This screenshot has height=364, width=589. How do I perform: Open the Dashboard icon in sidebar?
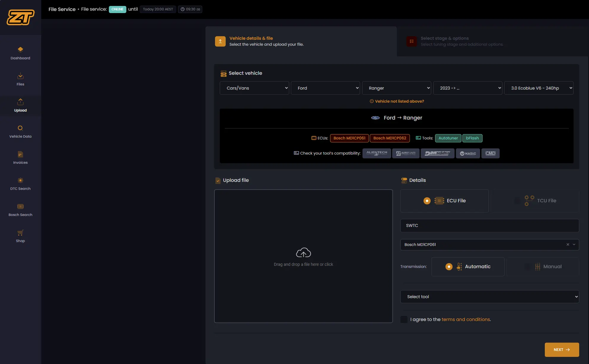20,50
